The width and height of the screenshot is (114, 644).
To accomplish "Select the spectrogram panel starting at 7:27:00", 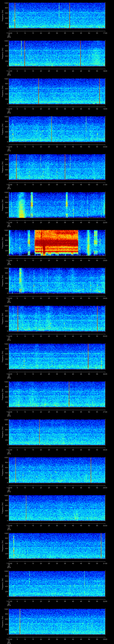I will (57, 432).
